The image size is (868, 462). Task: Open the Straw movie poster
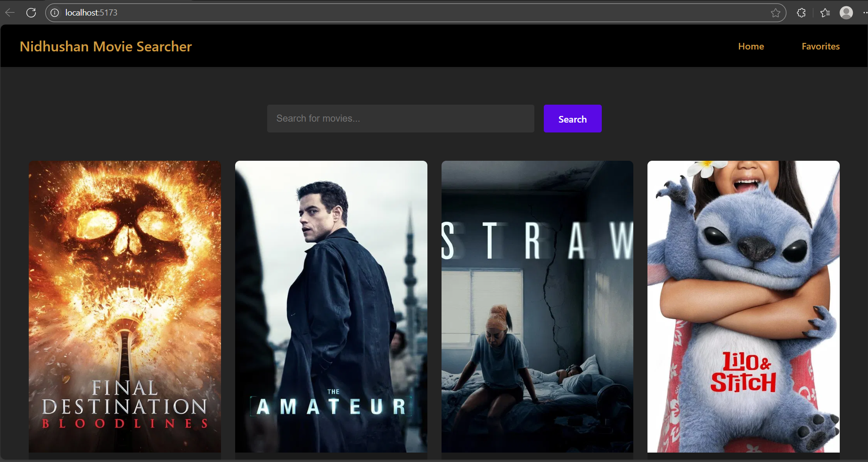tap(537, 306)
